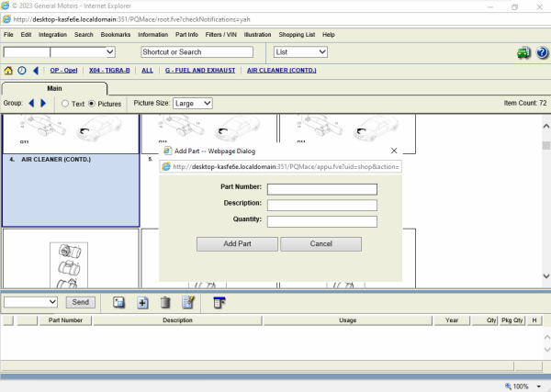Follow the ALL breadcrumb link
This screenshot has width=551, height=392.
[147, 71]
